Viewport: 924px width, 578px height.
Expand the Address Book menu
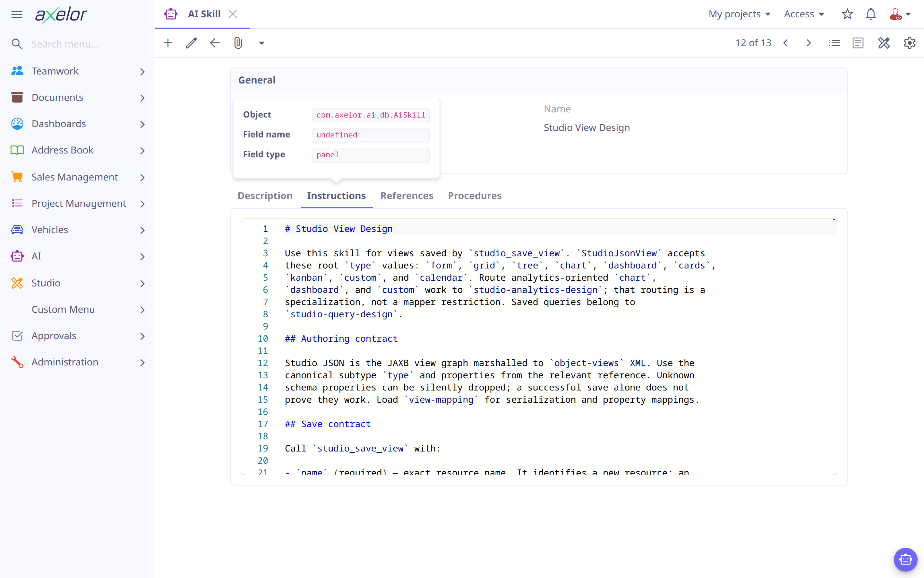pyautogui.click(x=77, y=150)
